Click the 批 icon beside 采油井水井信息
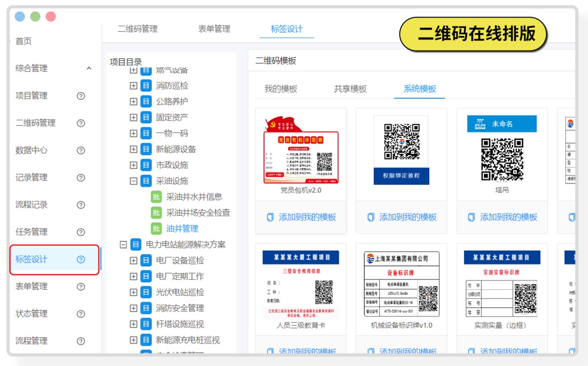Viewport: 588px width, 366px height. (x=156, y=197)
